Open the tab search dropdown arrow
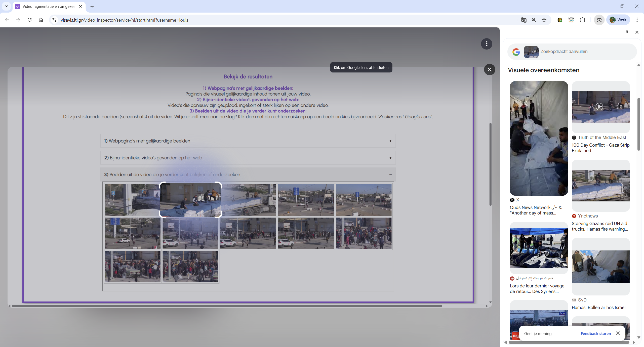The height and width of the screenshot is (347, 644). [x=7, y=6]
